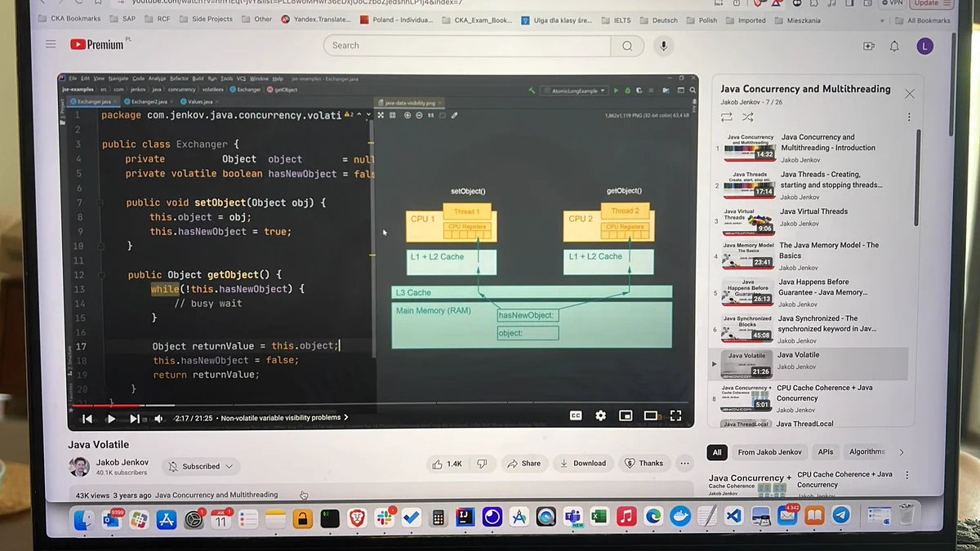Select 'Java Synchronized' playlist video
The height and width of the screenshot is (551, 980).
813,329
